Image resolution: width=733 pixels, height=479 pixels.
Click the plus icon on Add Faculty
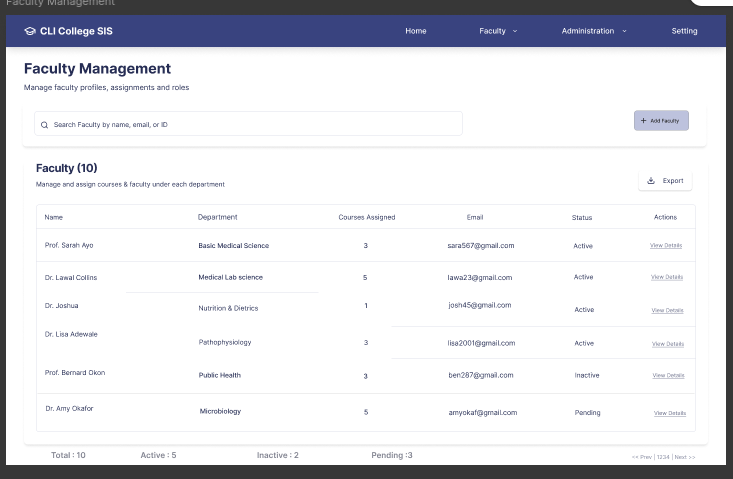click(643, 121)
